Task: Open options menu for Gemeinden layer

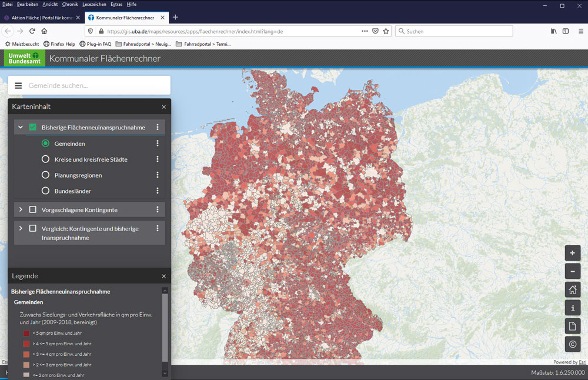Action: [158, 144]
